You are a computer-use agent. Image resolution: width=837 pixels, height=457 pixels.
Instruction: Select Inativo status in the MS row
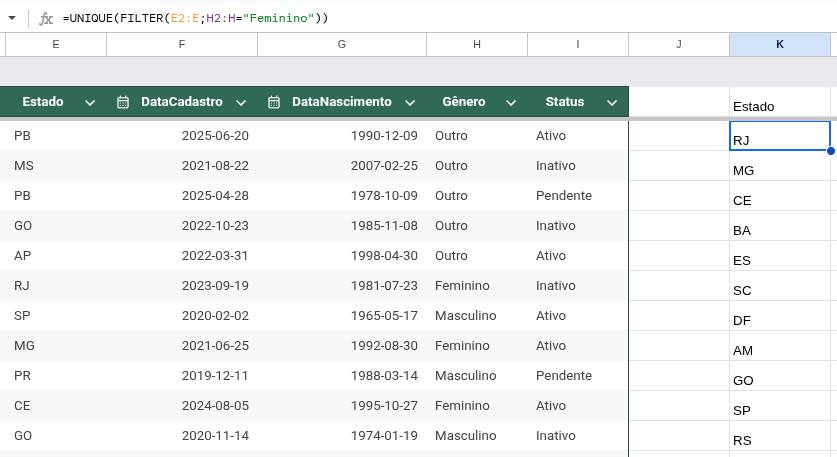578,166
